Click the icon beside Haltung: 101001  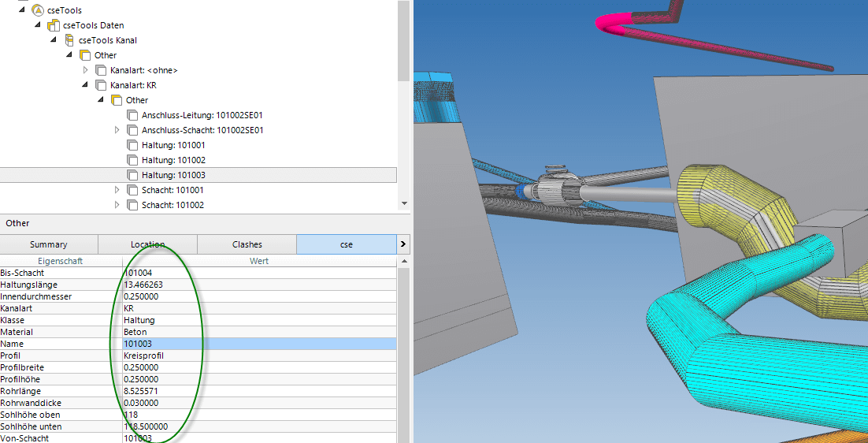[x=132, y=145]
